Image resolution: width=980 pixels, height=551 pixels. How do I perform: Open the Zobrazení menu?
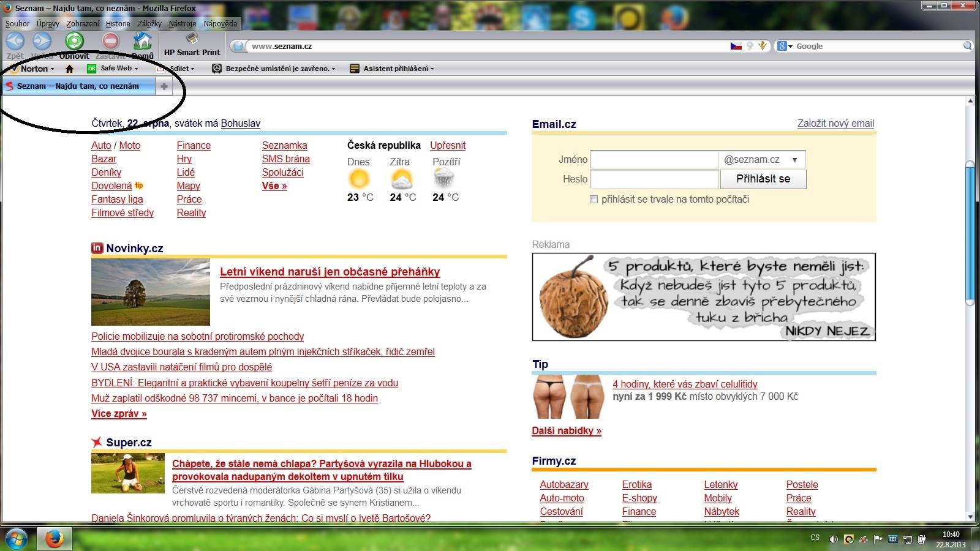click(83, 23)
